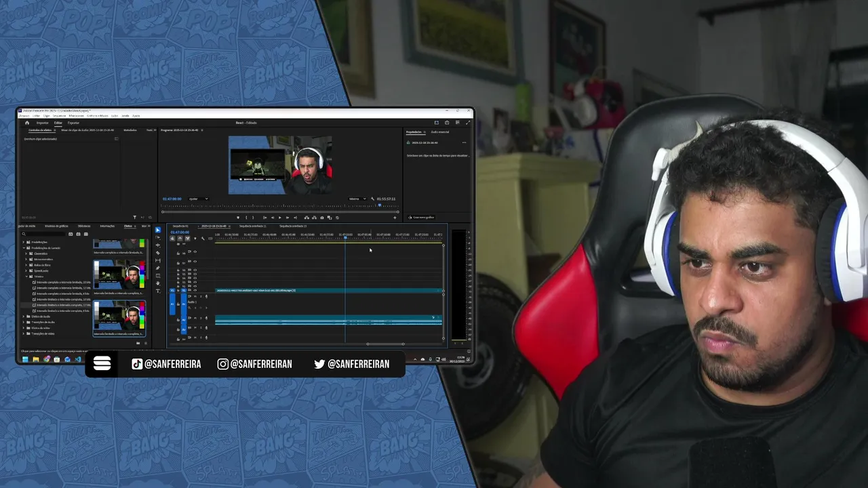Open the Janela menu

coord(125,116)
